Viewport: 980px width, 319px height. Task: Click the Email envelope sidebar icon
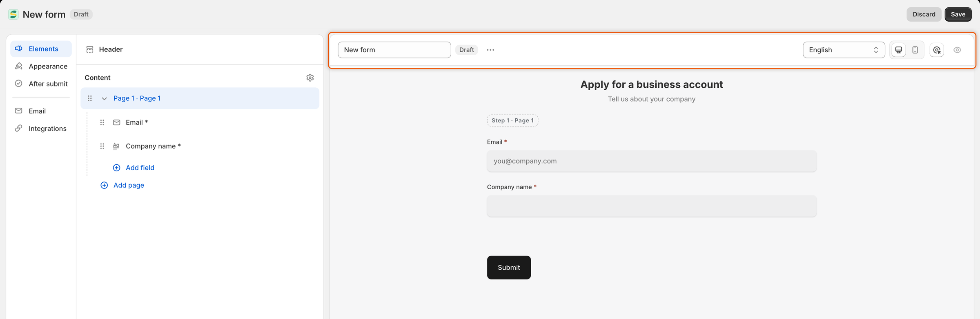19,111
